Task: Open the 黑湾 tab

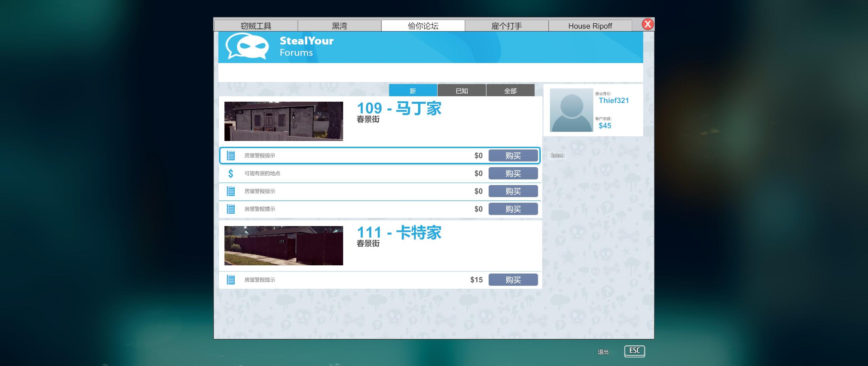Action: pos(339,26)
